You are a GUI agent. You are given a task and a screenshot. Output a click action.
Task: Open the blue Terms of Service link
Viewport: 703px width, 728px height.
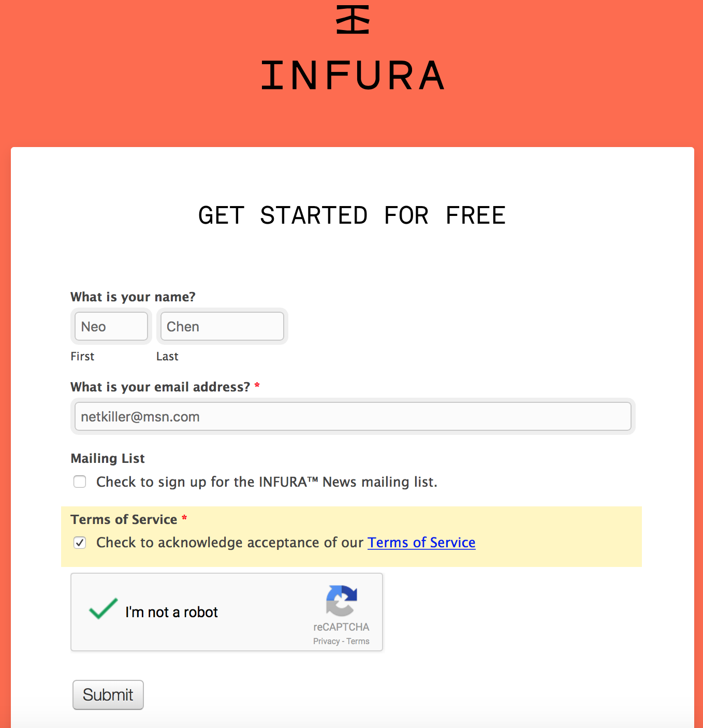pos(421,542)
